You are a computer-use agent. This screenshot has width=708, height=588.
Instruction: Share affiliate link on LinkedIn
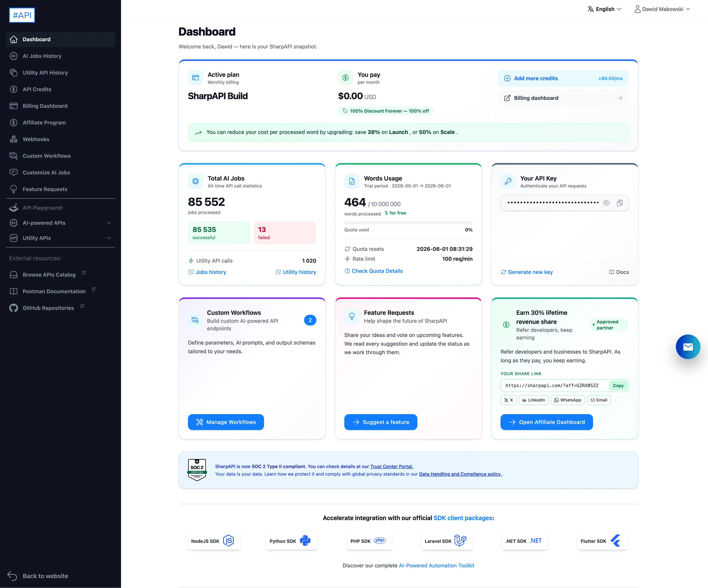(x=533, y=400)
